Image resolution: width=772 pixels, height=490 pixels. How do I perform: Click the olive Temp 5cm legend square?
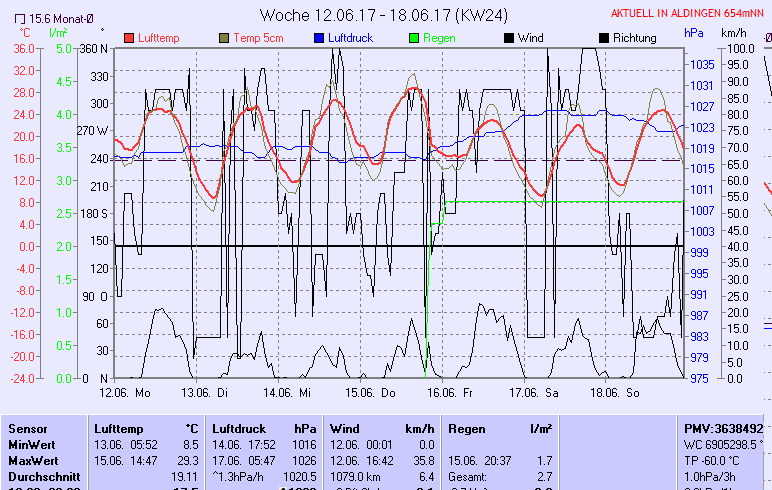(223, 38)
